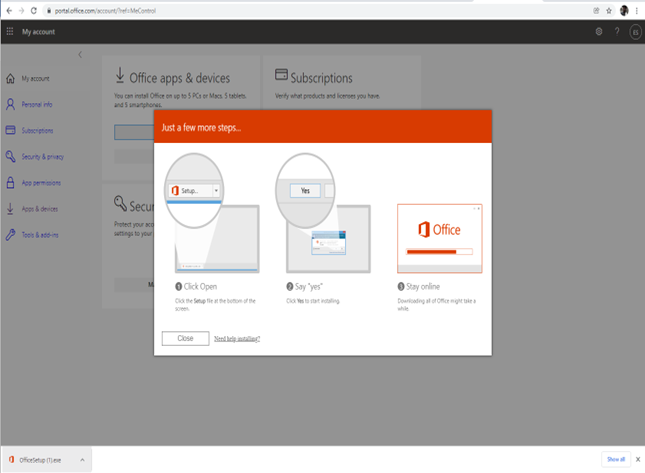The height and width of the screenshot is (473, 645).
Task: Open Tools & add-ins in sidebar
Action: (x=40, y=235)
